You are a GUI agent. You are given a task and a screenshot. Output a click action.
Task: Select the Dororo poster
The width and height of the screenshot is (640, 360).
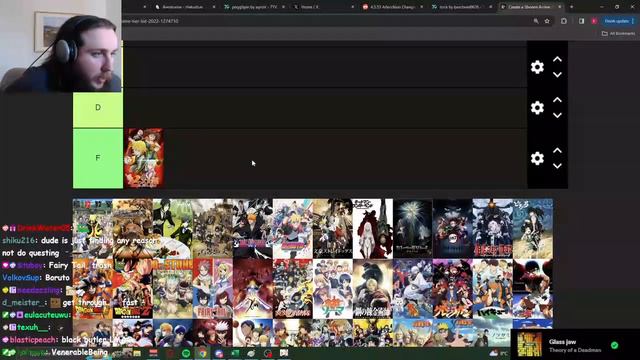coord(533,229)
